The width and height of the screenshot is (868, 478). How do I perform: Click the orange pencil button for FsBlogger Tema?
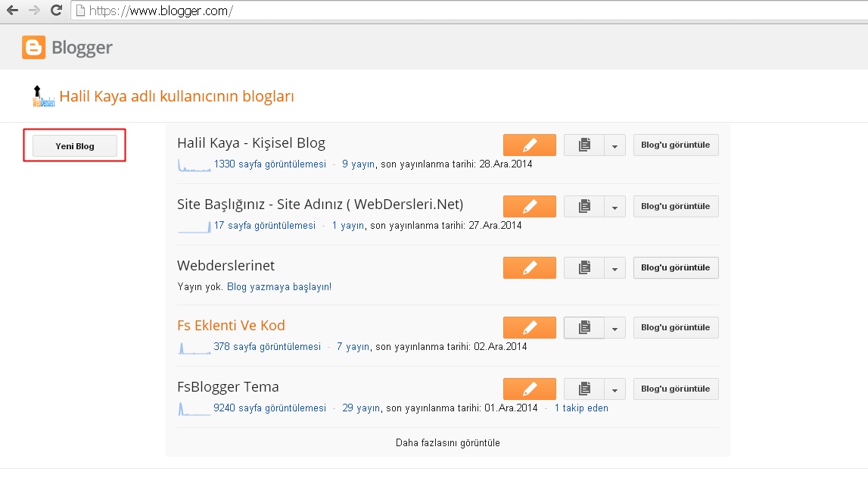click(x=529, y=389)
